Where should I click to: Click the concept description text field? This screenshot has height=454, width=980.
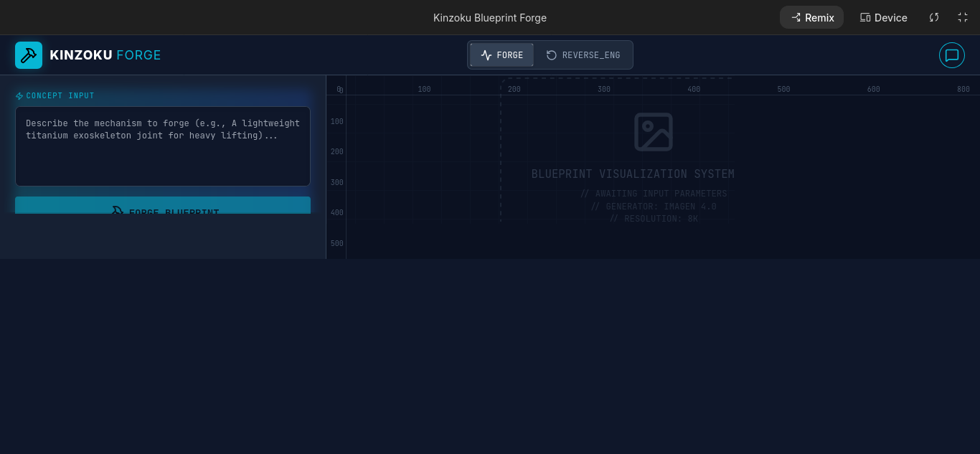point(163,146)
